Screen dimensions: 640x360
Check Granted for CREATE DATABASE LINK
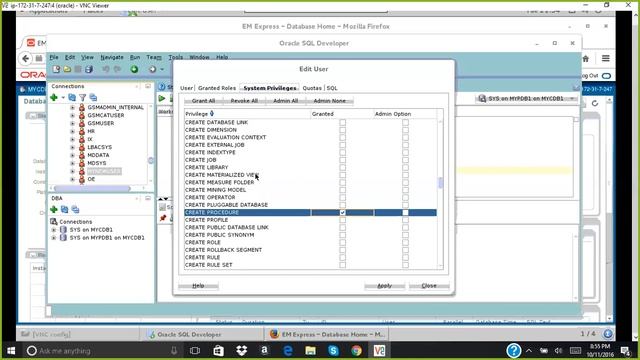coord(342,122)
